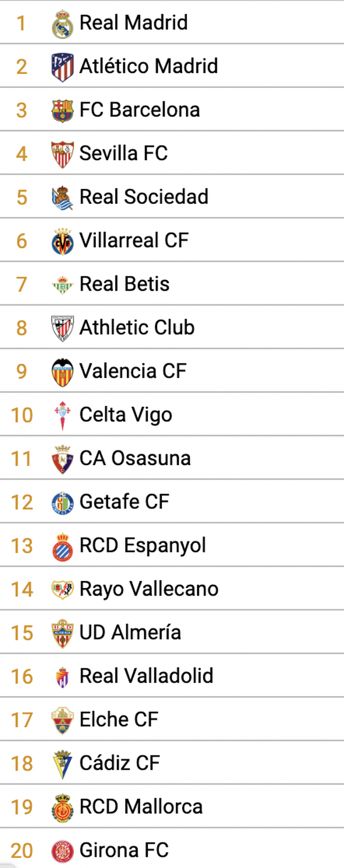
Task: Select the Real Betis green crest
Action: click(x=62, y=285)
